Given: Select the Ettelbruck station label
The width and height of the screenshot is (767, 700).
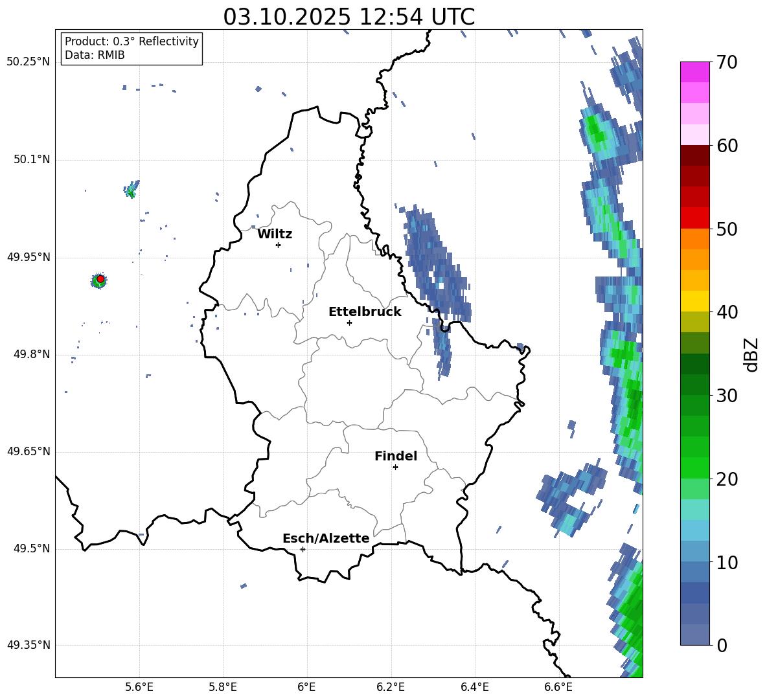Looking at the screenshot, I should [x=365, y=312].
